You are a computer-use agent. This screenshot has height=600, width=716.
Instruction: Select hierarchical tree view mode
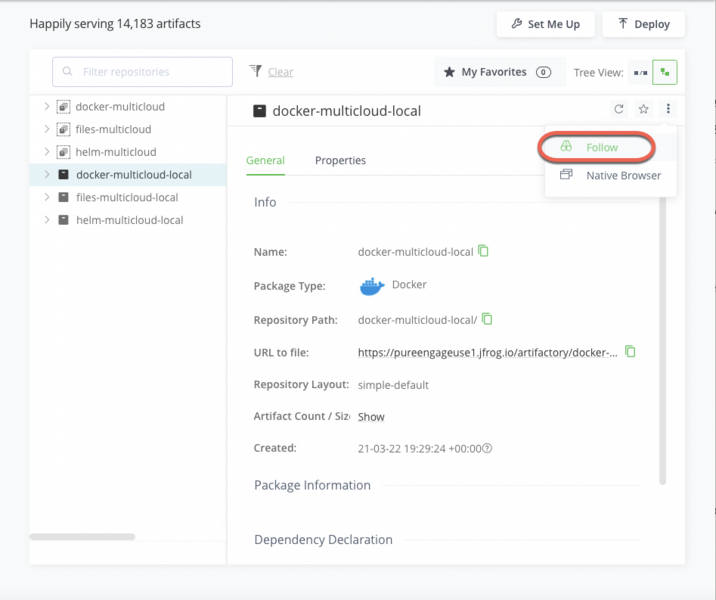(x=665, y=73)
